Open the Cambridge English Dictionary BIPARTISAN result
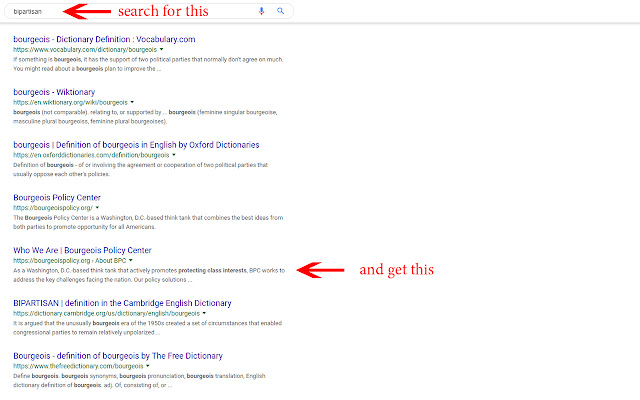This screenshot has width=640, height=400. point(122,303)
